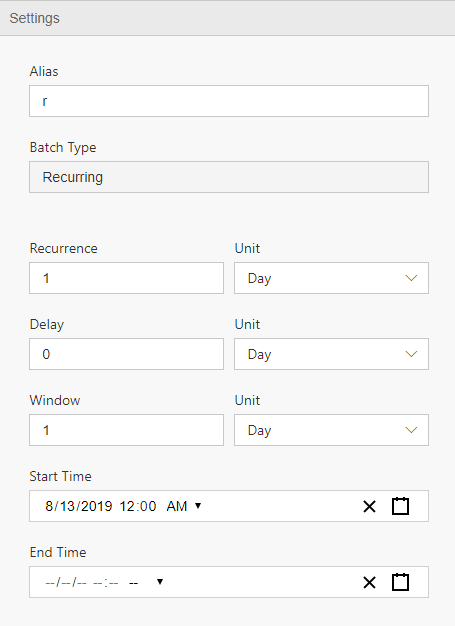This screenshot has width=455, height=626.
Task: Click the Batch Type label
Action: (x=63, y=148)
